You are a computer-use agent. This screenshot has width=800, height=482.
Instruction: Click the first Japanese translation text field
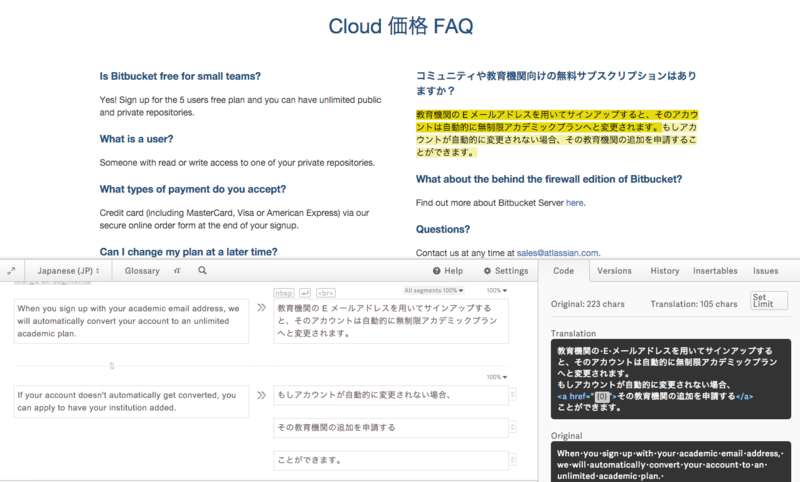(x=391, y=321)
